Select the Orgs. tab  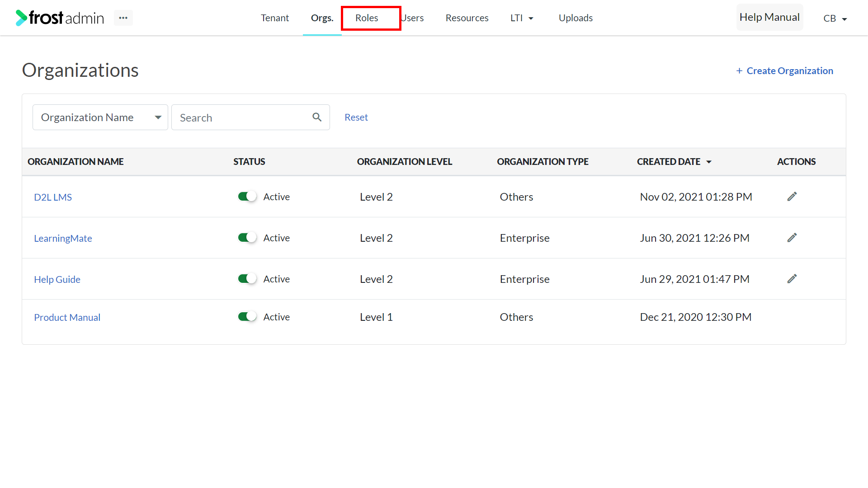tap(322, 18)
